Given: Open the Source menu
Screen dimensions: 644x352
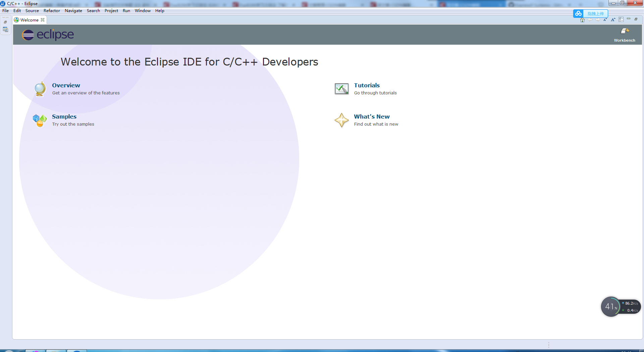Looking at the screenshot, I should pyautogui.click(x=32, y=11).
